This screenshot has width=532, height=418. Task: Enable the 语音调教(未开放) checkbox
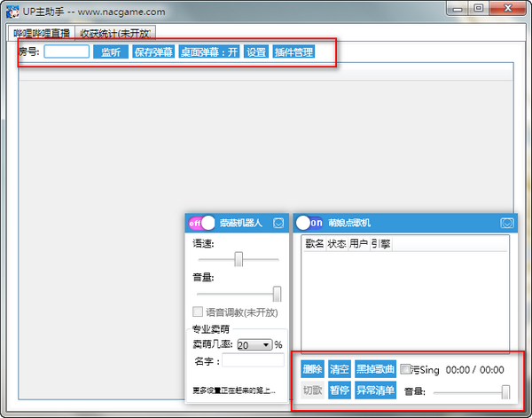pos(198,312)
